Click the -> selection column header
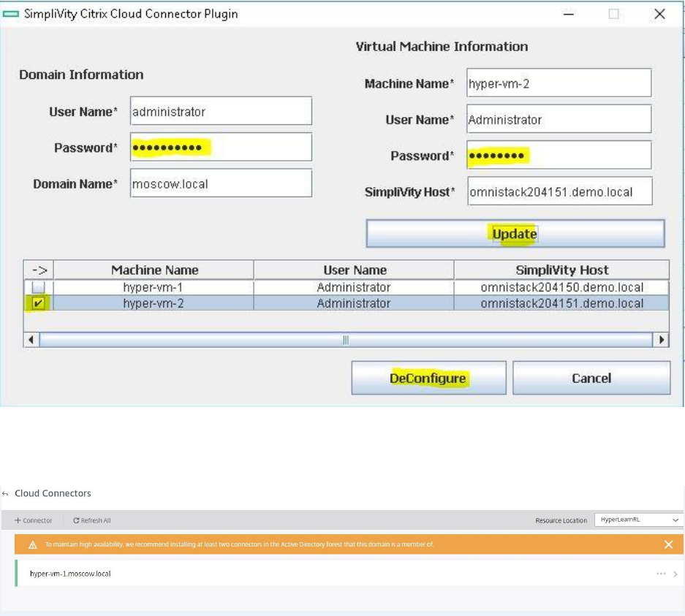Image resolution: width=685 pixels, height=616 pixels. click(39, 270)
